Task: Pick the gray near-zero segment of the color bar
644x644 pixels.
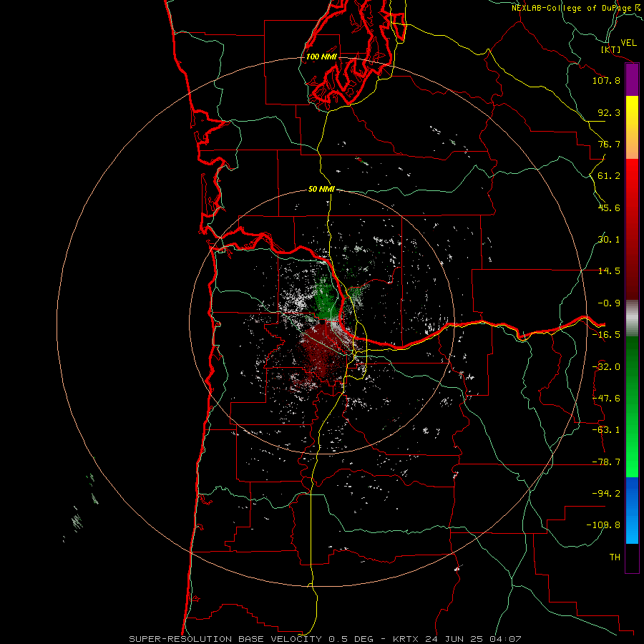Action: 632,318
